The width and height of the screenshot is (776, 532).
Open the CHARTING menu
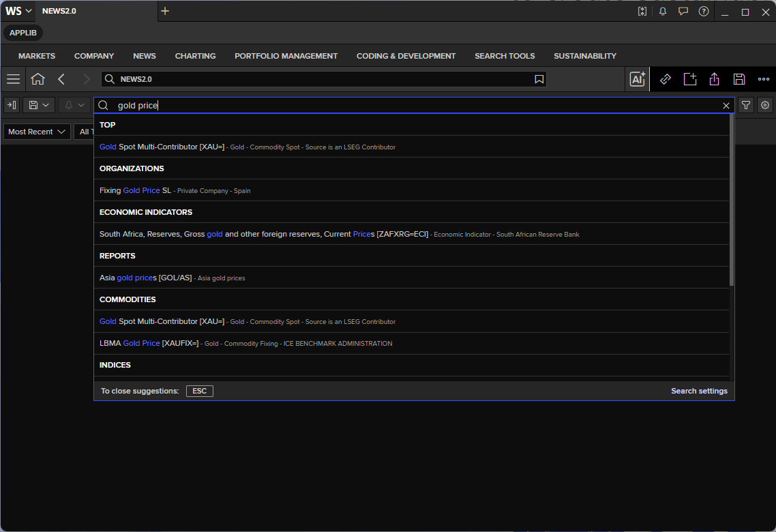click(196, 56)
